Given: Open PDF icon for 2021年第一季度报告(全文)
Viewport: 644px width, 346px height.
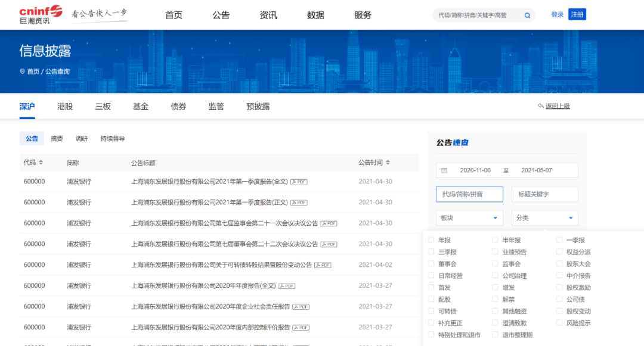Looking at the screenshot, I should [x=299, y=182].
